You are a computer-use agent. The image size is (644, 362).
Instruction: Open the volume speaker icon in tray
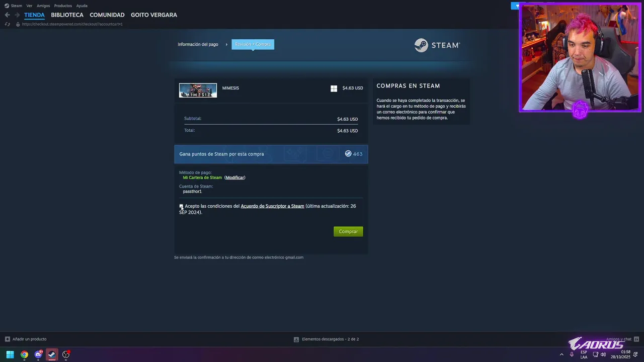coord(603,354)
